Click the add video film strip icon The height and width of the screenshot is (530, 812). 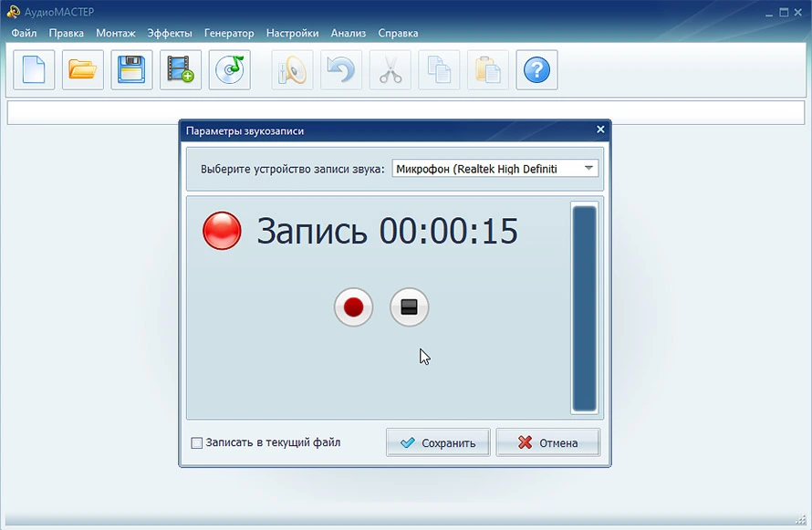(x=181, y=70)
